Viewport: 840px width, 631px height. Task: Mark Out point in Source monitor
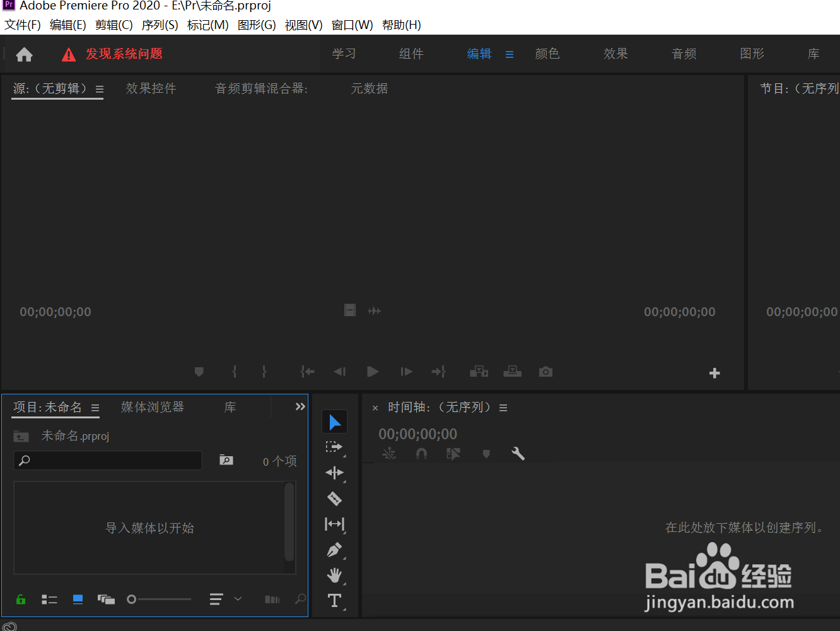pyautogui.click(x=264, y=372)
